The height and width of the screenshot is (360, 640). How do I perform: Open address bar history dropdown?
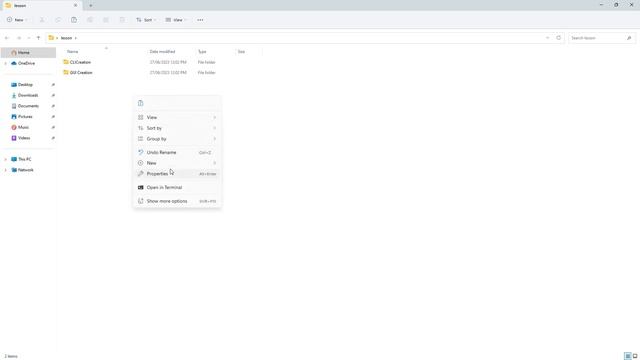coord(547,38)
